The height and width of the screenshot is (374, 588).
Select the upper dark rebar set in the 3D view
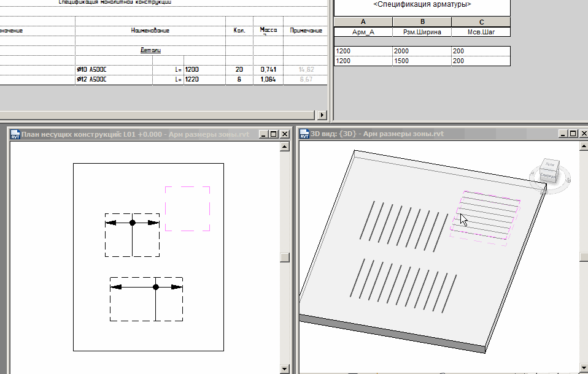pyautogui.click(x=404, y=226)
